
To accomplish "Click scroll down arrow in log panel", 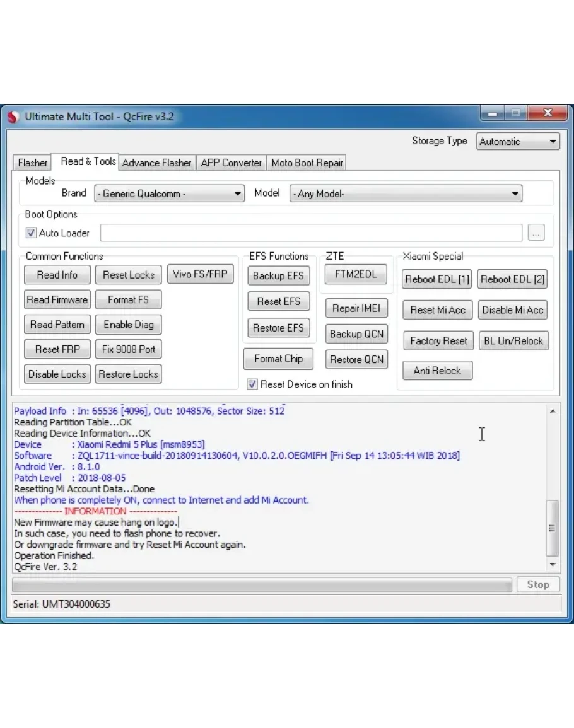I will 553,565.
